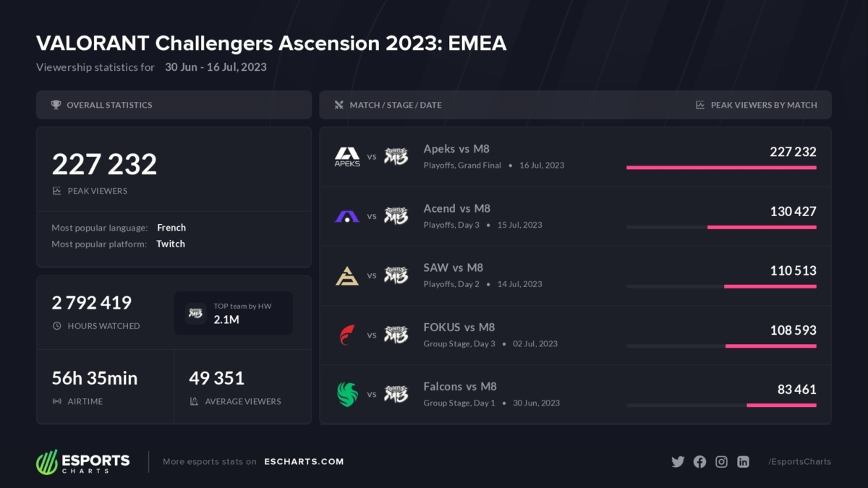Click the Acend vs M8 match title
This screenshot has height=488, width=868.
(x=456, y=208)
